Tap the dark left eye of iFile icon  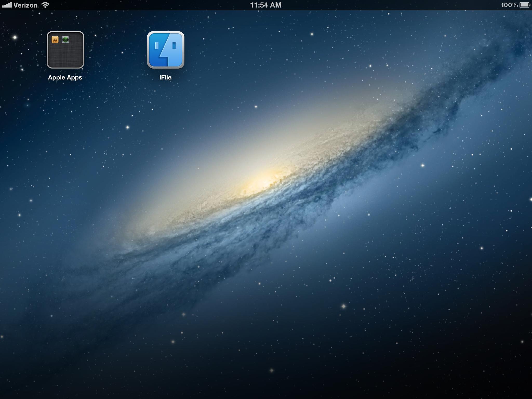(x=157, y=45)
